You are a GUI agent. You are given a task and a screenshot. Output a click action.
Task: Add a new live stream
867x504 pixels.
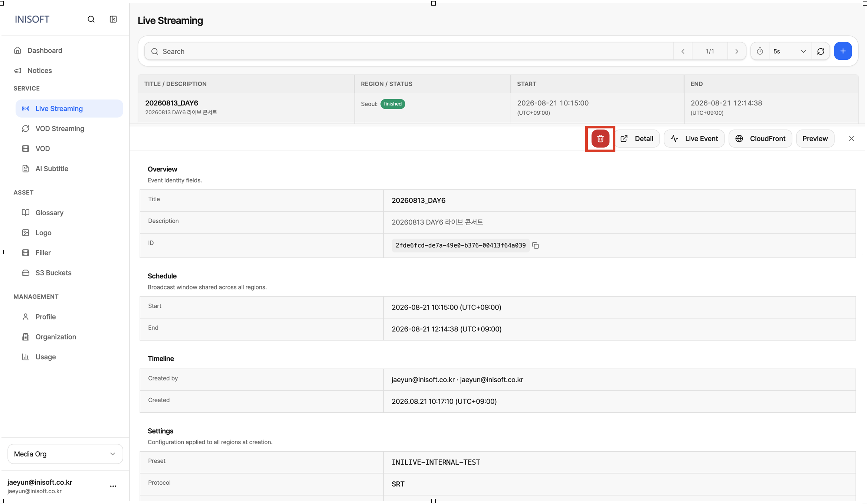pyautogui.click(x=843, y=51)
